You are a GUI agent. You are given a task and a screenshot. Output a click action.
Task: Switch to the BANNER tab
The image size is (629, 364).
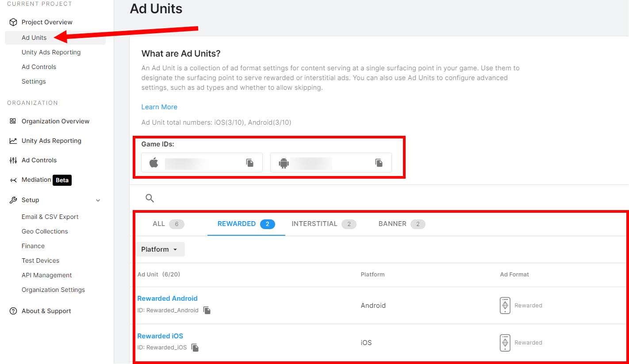click(x=402, y=224)
